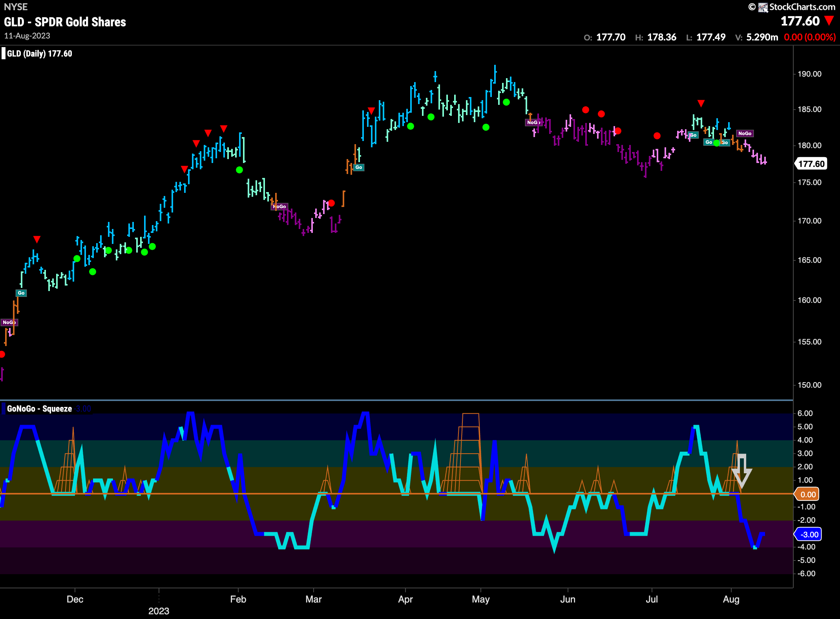Image resolution: width=840 pixels, height=619 pixels.
Task: Click the Jun label on time axis
Action: pos(568,599)
